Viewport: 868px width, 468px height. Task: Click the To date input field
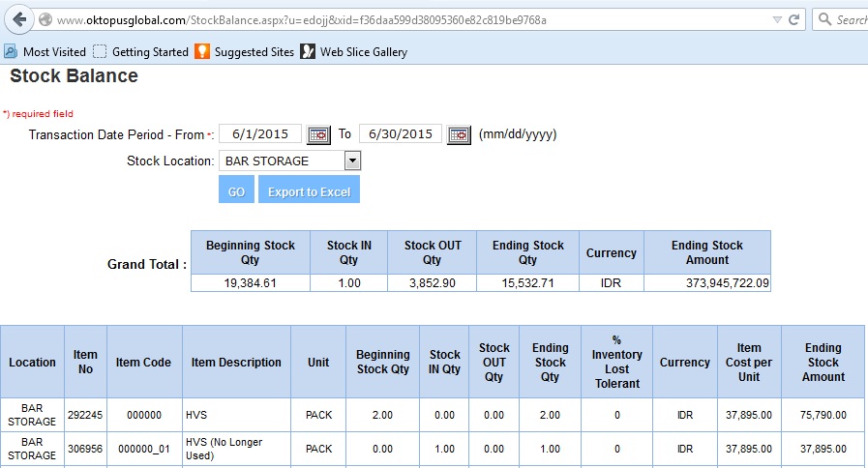(x=400, y=133)
